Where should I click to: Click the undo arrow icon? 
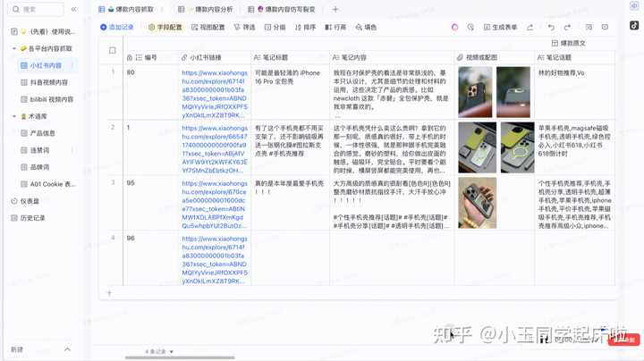[551, 27]
